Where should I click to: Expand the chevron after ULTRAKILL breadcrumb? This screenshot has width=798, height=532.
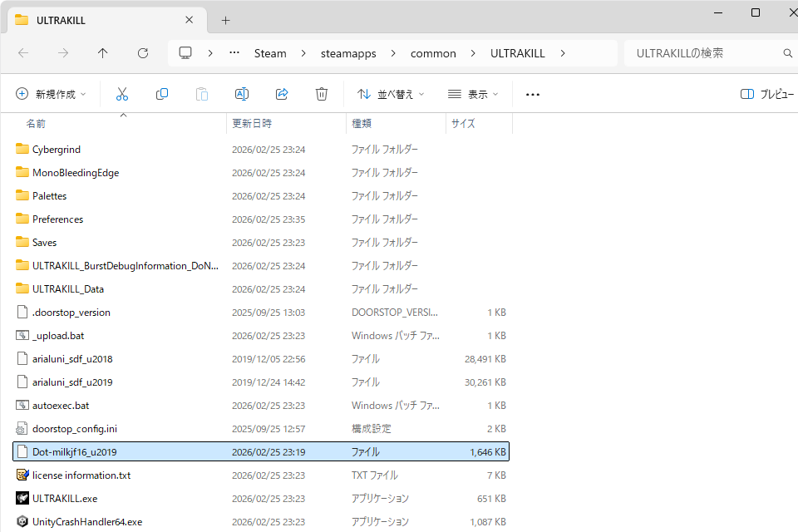[563, 53]
